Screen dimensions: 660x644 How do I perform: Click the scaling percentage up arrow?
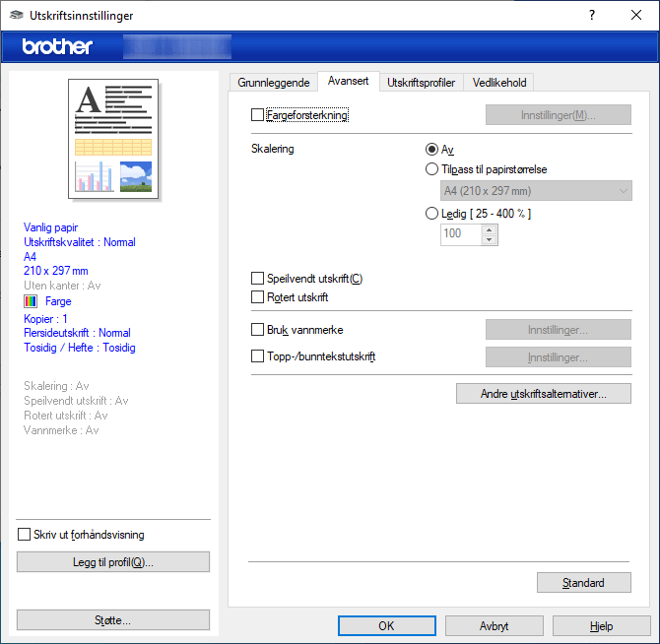click(490, 229)
